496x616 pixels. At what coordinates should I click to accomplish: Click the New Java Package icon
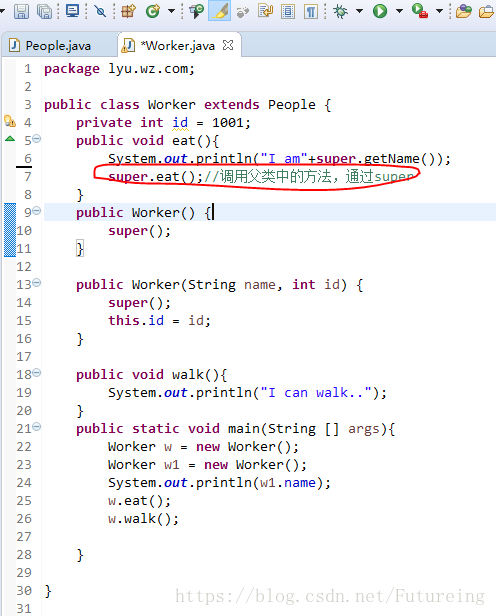click(128, 11)
